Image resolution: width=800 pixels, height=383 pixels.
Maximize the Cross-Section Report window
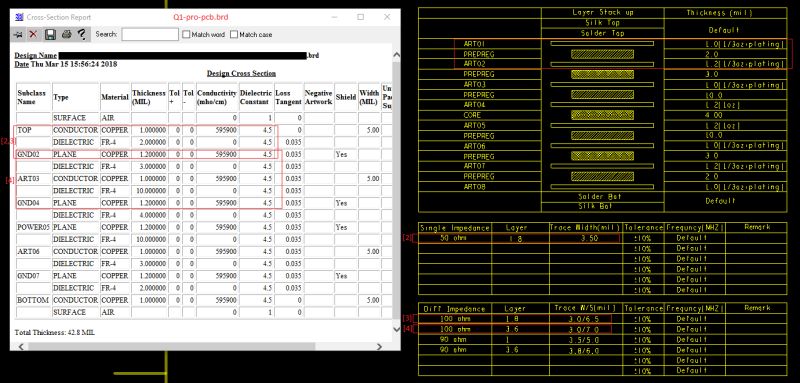pyautogui.click(x=361, y=17)
